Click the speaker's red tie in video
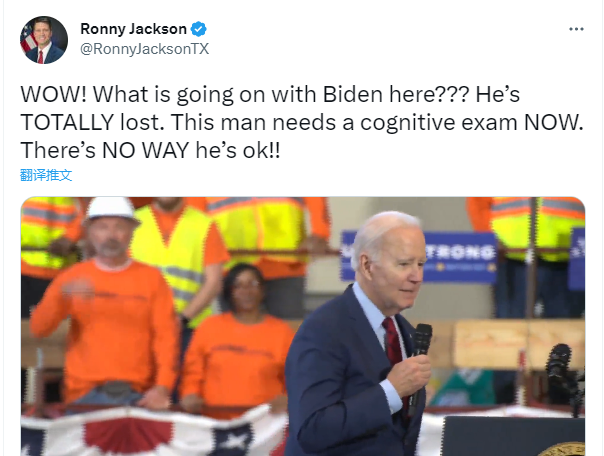The width and height of the screenshot is (604, 456). click(394, 347)
